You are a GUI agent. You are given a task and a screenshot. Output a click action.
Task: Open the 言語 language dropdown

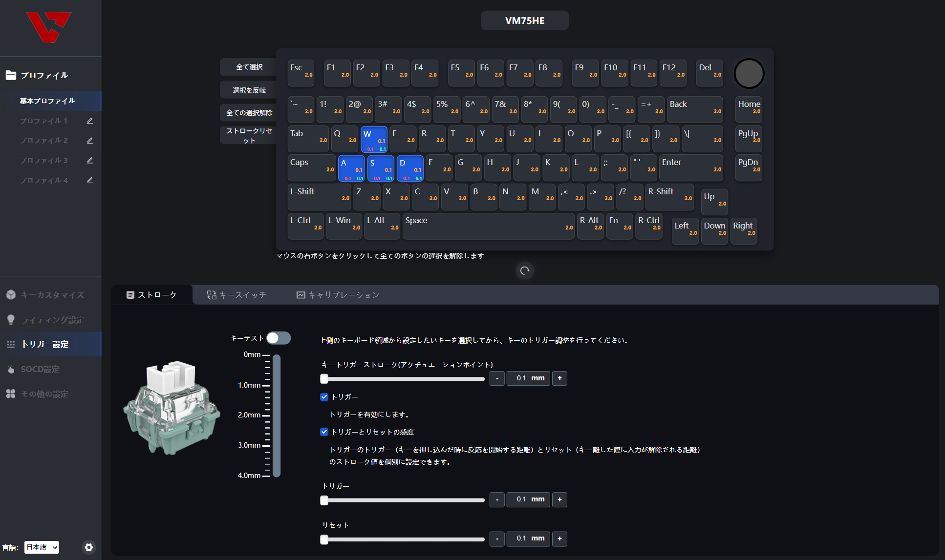point(42,547)
